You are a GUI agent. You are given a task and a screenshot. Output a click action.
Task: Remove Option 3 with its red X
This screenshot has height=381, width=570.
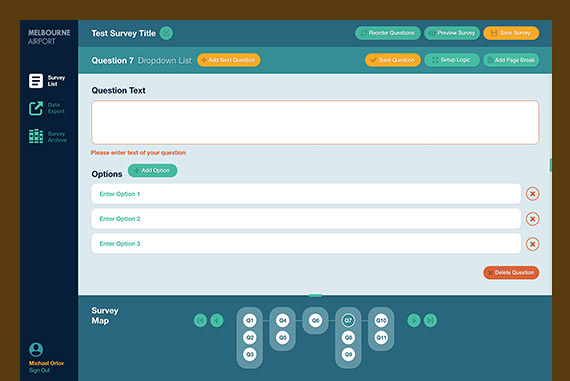[x=533, y=244]
